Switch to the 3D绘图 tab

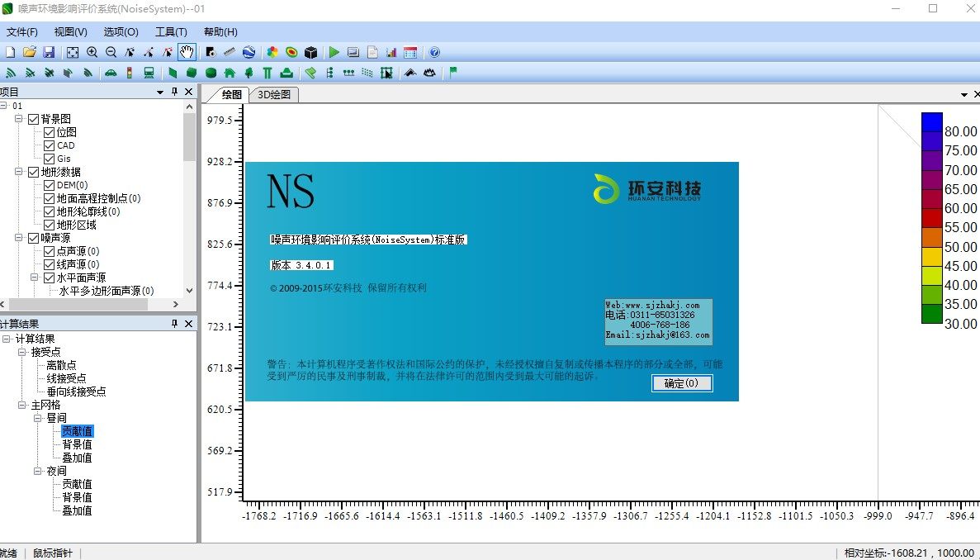coord(274,94)
